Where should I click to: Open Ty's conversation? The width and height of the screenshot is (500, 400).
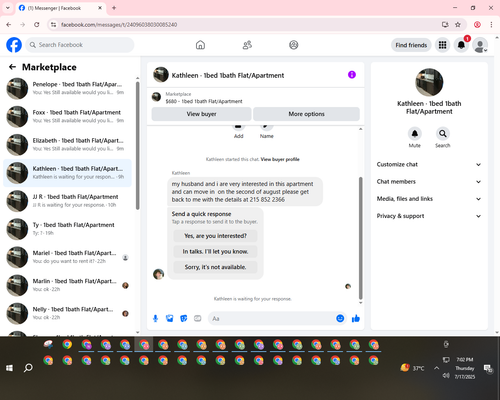coord(67,229)
